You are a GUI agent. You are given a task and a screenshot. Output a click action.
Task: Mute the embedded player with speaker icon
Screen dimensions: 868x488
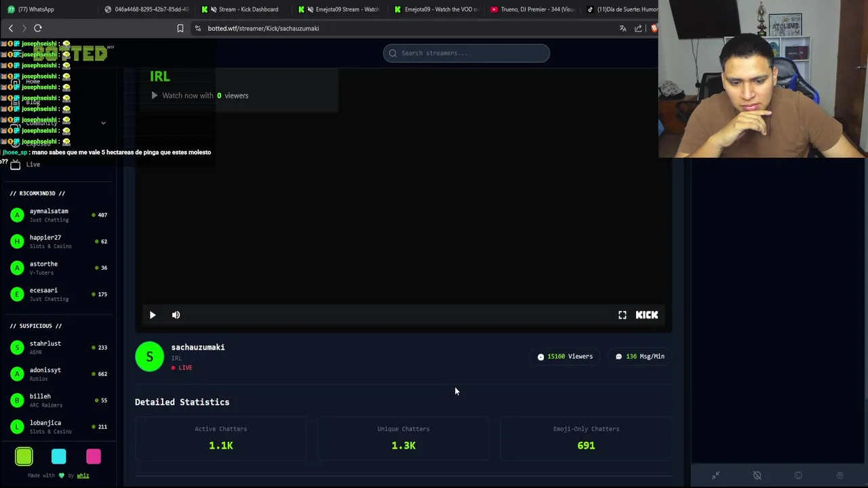point(176,314)
